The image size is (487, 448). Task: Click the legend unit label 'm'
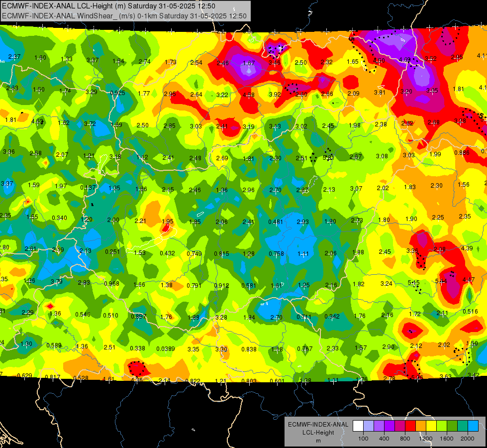coord(318,441)
